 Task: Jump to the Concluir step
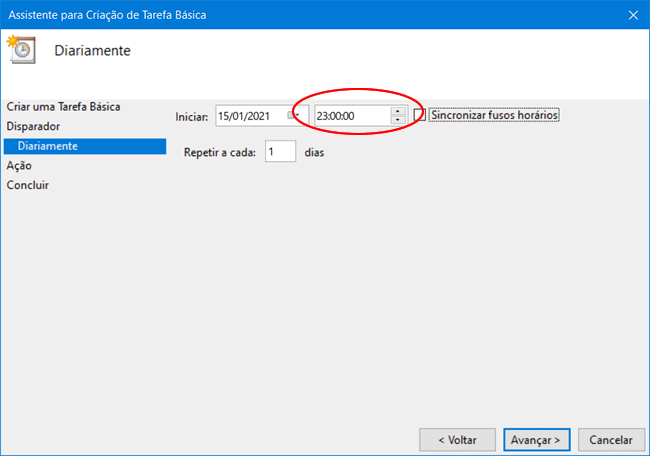click(x=27, y=185)
